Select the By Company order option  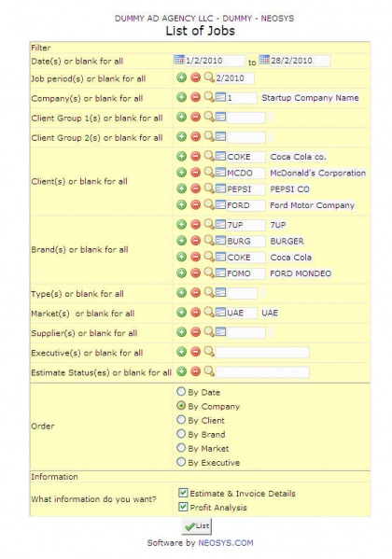click(x=181, y=406)
